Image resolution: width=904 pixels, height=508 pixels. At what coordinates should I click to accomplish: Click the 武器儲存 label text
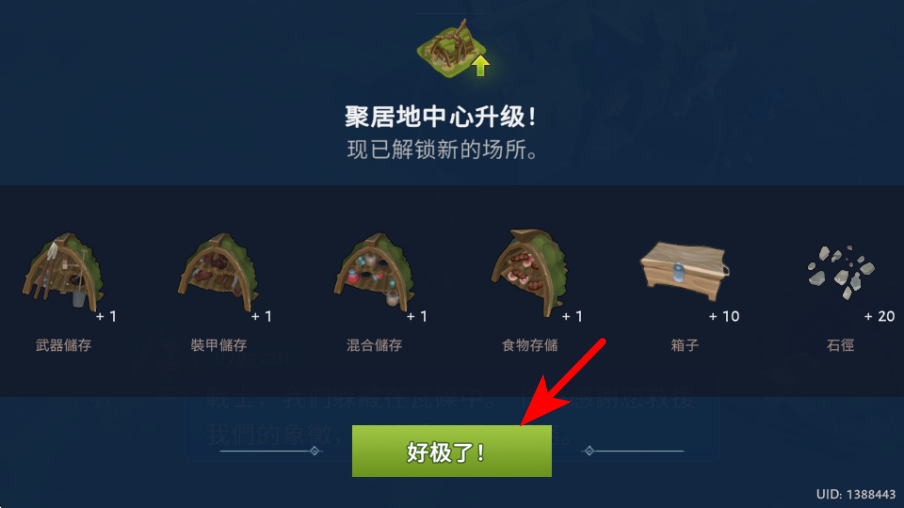tap(63, 345)
